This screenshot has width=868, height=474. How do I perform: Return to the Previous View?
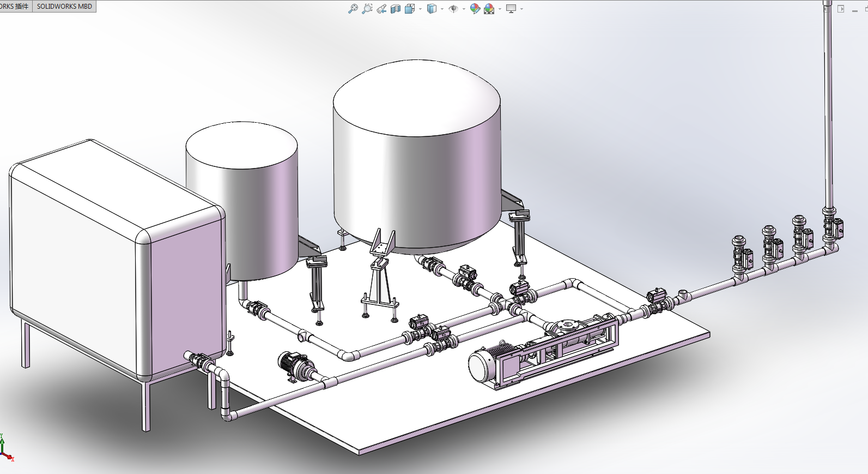tap(381, 9)
